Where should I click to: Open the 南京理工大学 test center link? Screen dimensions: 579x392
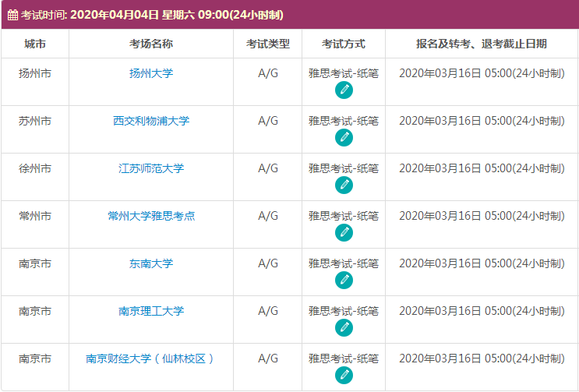coord(151,311)
